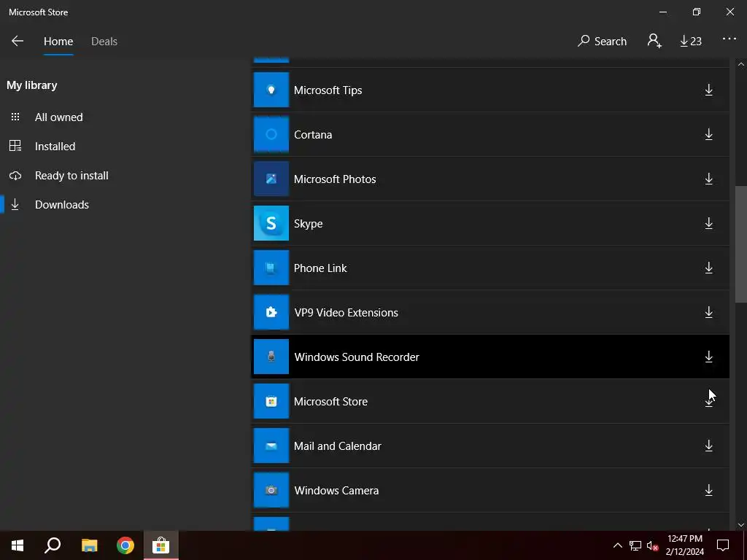Open the See more ellipsis menu
Viewport: 747px width, 560px height.
point(729,39)
